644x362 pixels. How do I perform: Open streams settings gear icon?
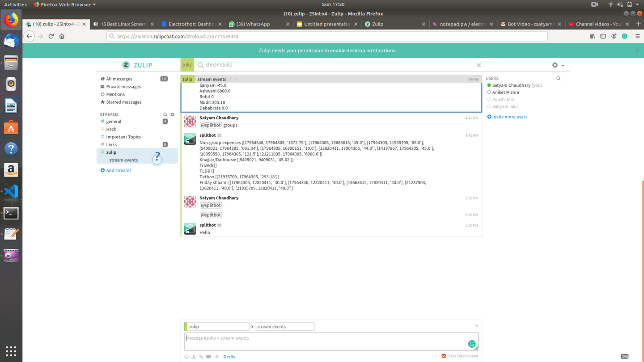point(173,114)
